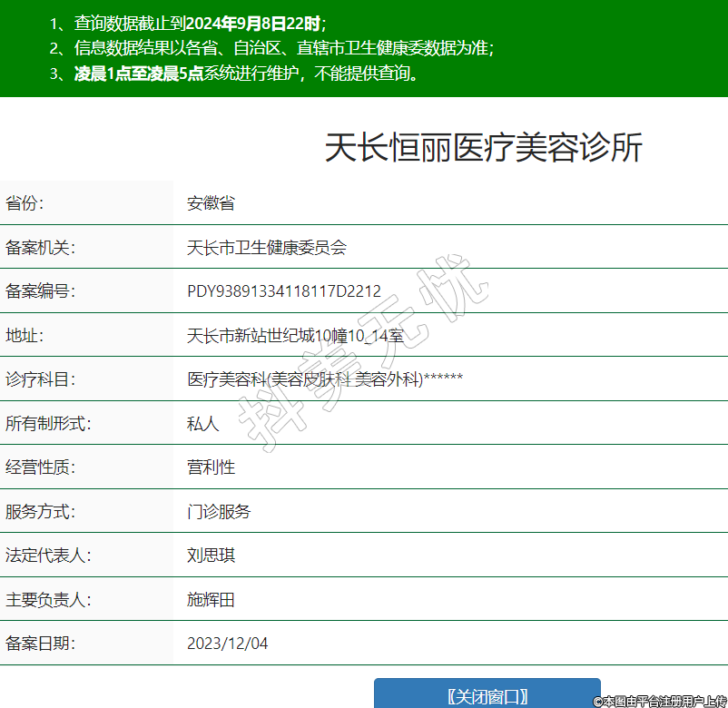728x708 pixels.
Task: Select main person in charge 施辉田
Action: [x=211, y=599]
